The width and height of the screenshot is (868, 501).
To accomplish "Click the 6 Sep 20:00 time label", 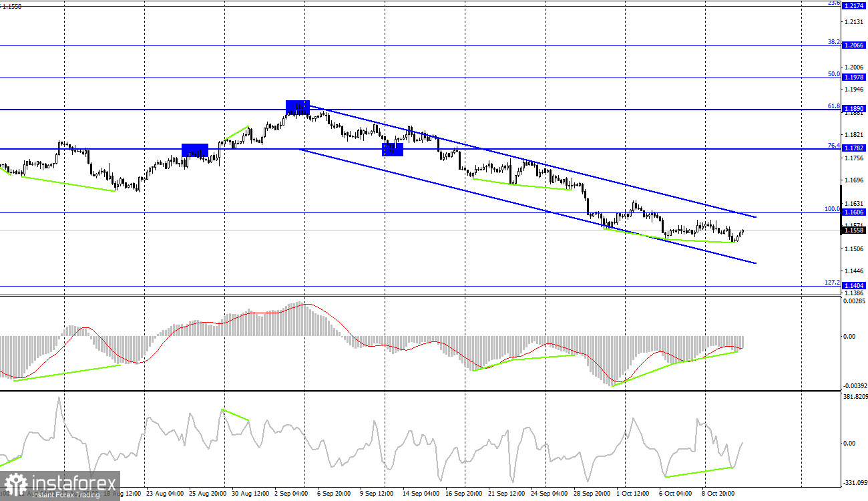I will (334, 494).
